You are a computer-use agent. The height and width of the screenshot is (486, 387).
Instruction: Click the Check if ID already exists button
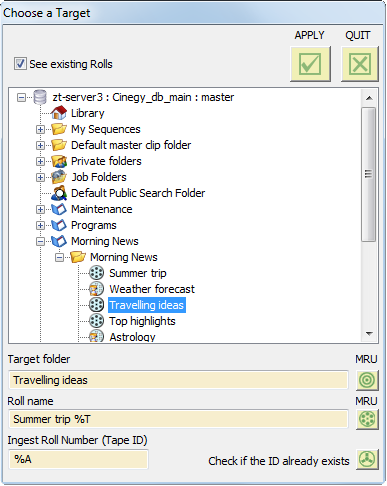pos(367,460)
